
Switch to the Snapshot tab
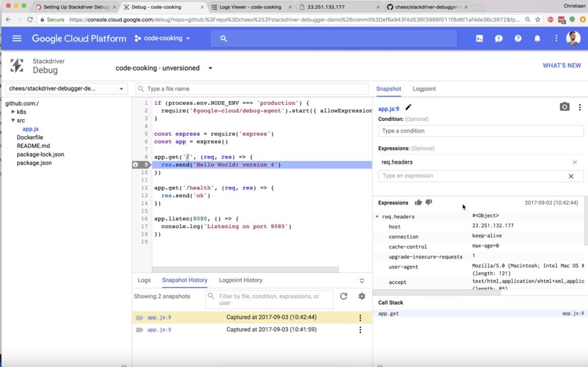pyautogui.click(x=389, y=89)
